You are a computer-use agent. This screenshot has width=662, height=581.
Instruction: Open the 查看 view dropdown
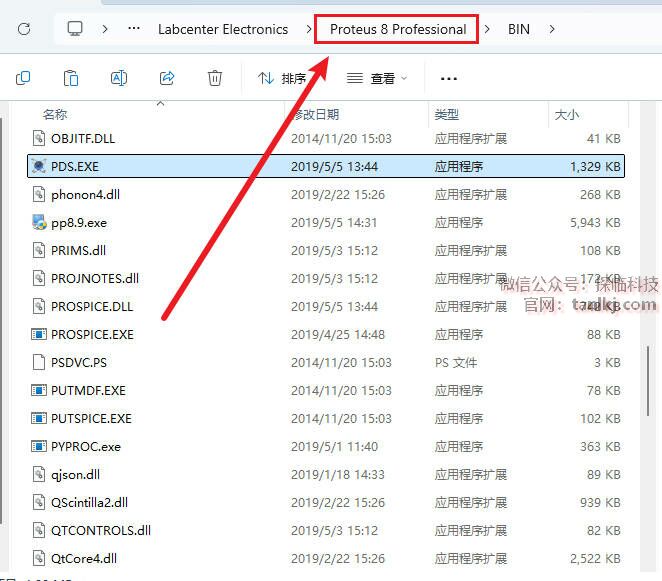[377, 79]
